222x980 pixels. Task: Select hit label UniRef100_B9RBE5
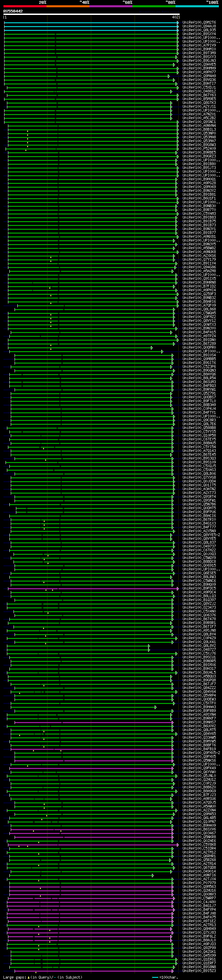pyautogui.click(x=199, y=152)
